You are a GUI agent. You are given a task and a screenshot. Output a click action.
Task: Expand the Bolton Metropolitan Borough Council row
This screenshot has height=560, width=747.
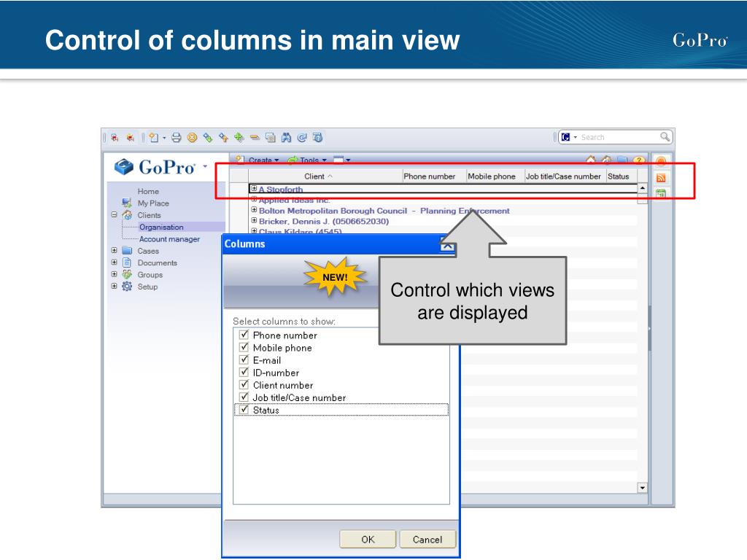tap(254, 210)
